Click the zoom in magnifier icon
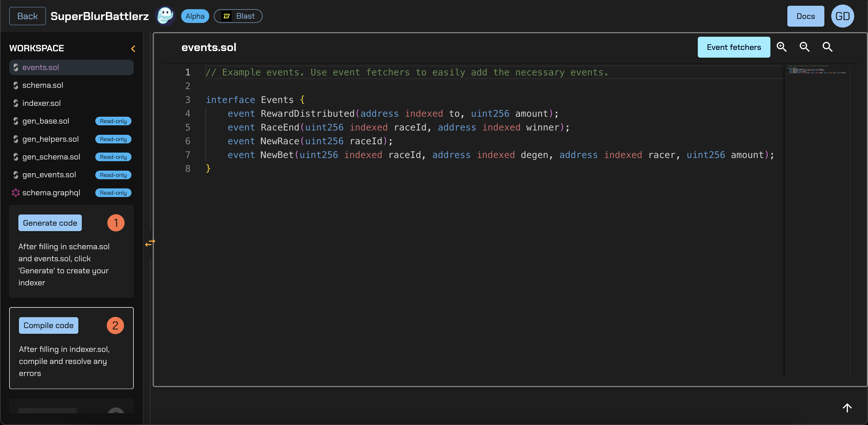Viewport: 868px width, 425px height. click(x=781, y=47)
